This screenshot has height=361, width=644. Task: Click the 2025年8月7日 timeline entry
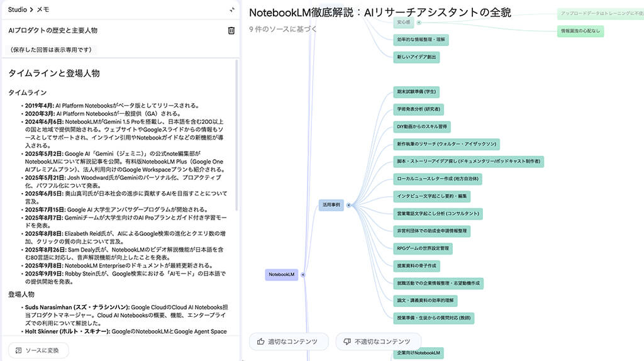[126, 221]
